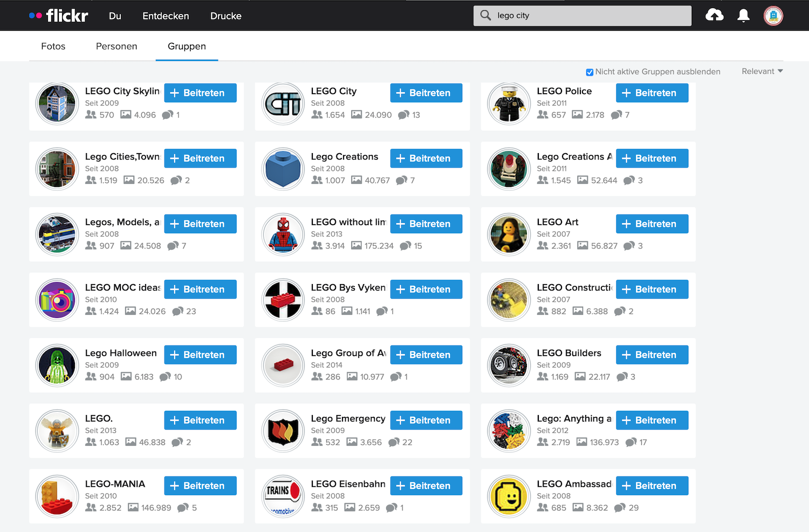Open the LEGO Police group avatar
The height and width of the screenshot is (532, 809).
509,103
